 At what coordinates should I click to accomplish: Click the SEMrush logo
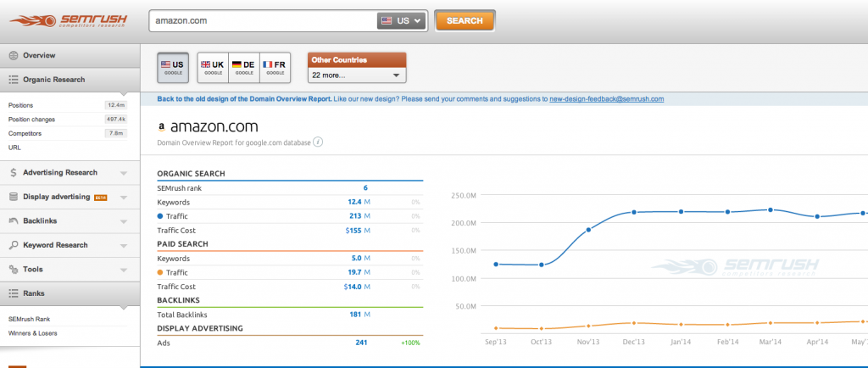click(69, 21)
